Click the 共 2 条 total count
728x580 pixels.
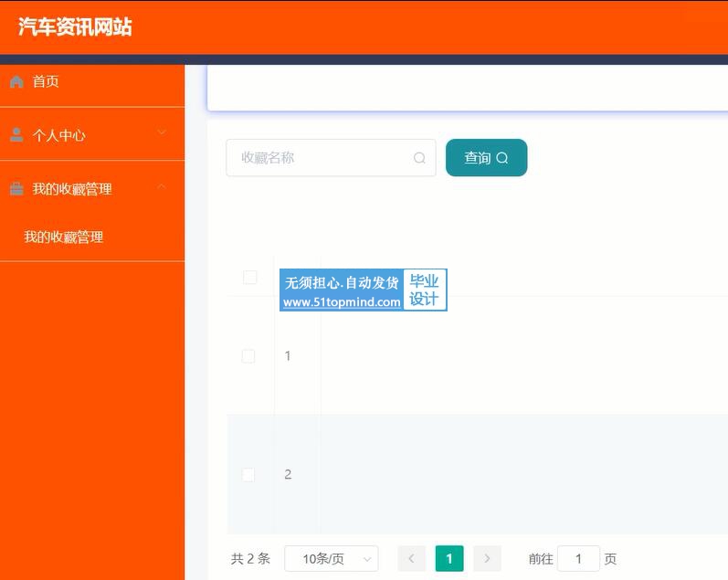(x=250, y=559)
